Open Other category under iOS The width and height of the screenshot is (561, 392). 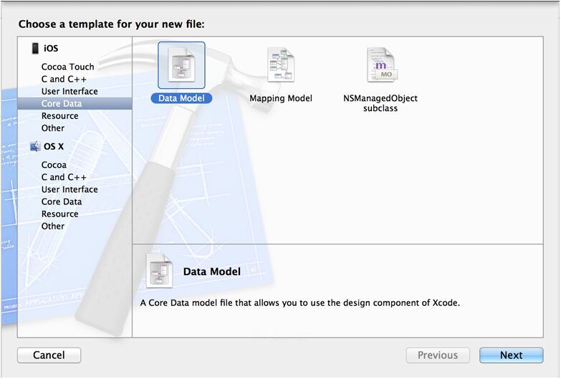pos(53,128)
